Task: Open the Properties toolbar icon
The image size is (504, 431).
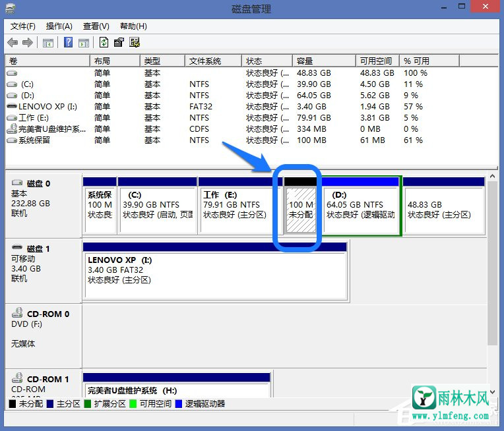Action: click(119, 42)
